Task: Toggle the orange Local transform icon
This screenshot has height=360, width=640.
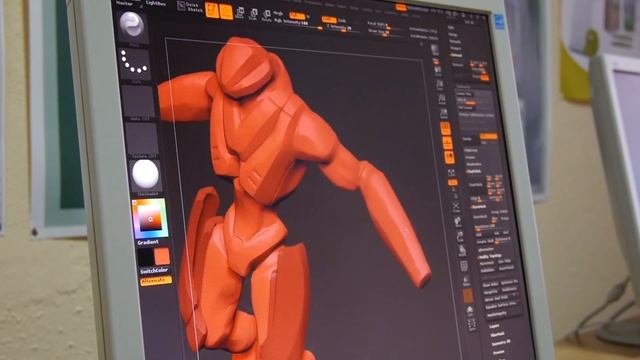Action: (449, 157)
